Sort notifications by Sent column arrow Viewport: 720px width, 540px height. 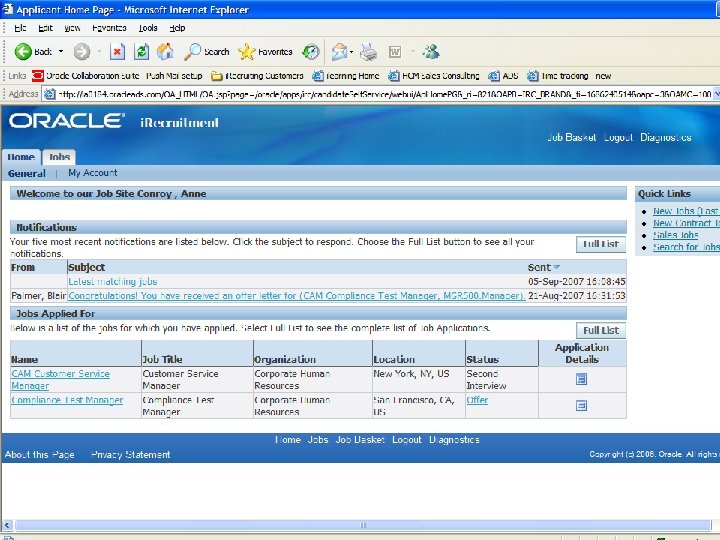point(557,267)
